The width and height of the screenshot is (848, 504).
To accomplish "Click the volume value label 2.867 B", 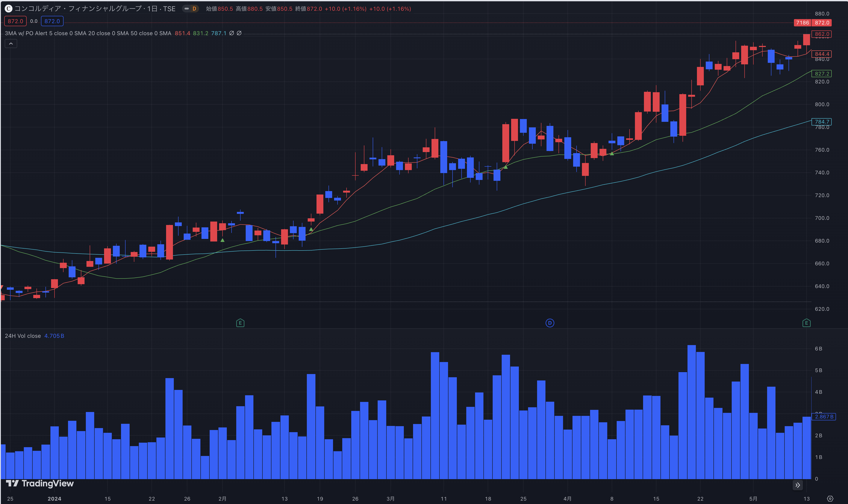I will tap(824, 417).
